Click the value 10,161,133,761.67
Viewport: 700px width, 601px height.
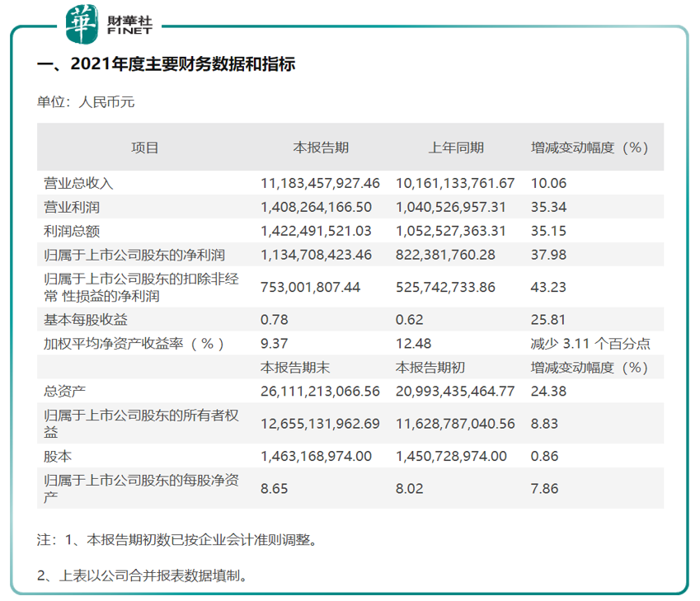tap(455, 183)
